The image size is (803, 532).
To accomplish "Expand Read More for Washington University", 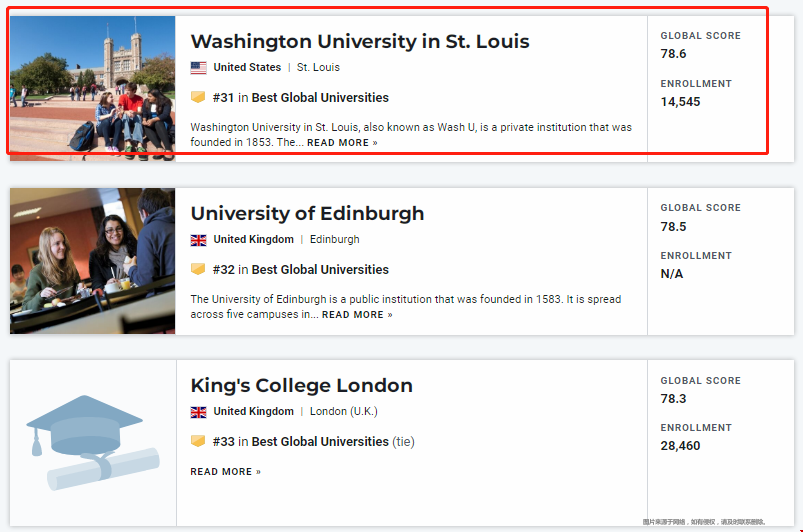I will [x=342, y=143].
